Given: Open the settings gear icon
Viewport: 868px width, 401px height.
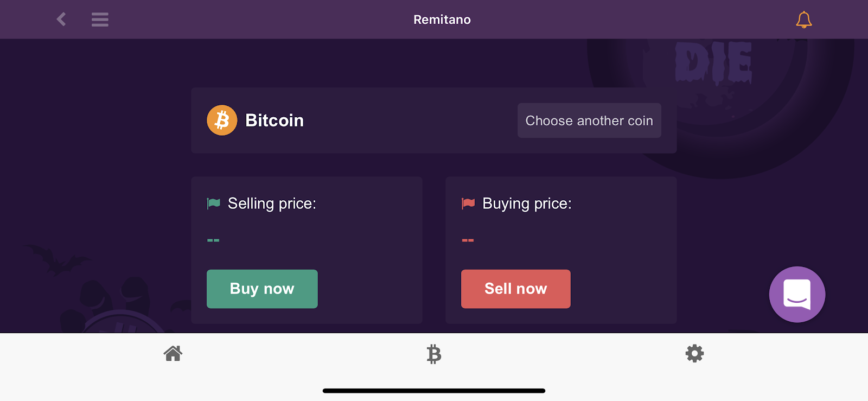Looking at the screenshot, I should [x=695, y=353].
